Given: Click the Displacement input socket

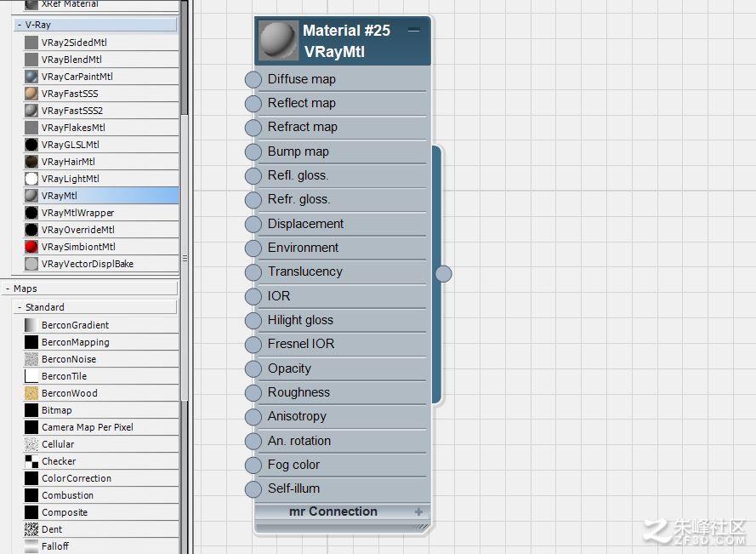Looking at the screenshot, I should [253, 224].
